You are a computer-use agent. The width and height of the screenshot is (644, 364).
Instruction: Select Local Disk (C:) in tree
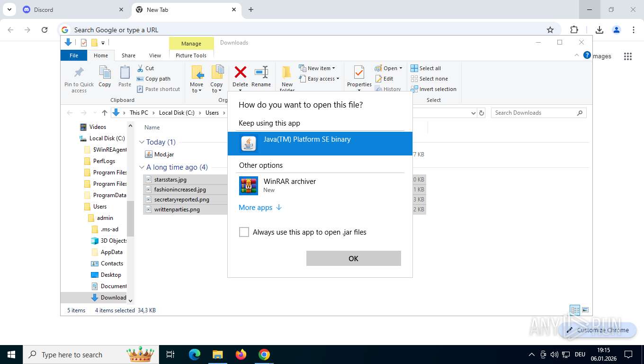click(x=107, y=138)
